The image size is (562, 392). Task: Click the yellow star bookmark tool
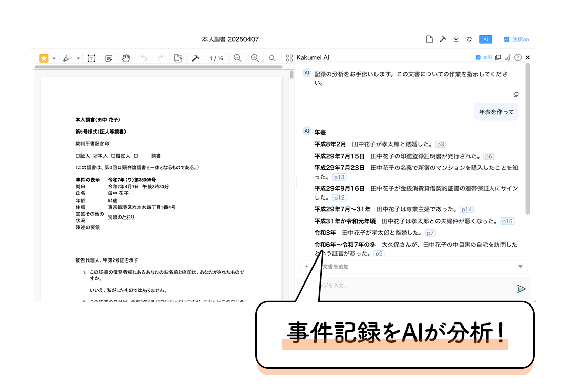[44, 58]
